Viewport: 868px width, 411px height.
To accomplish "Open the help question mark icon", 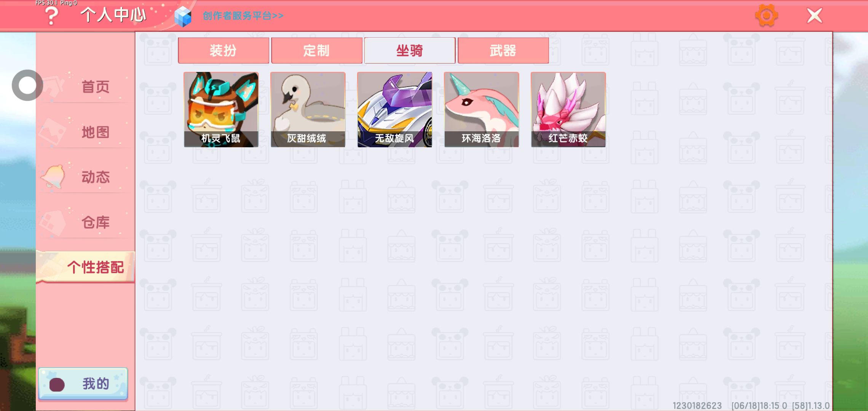I will (x=51, y=16).
